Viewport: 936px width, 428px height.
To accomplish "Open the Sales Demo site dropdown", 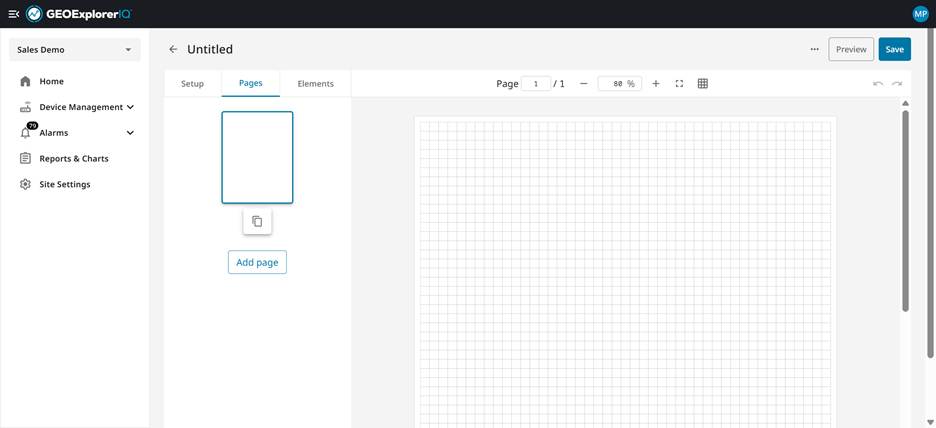I will click(x=75, y=50).
